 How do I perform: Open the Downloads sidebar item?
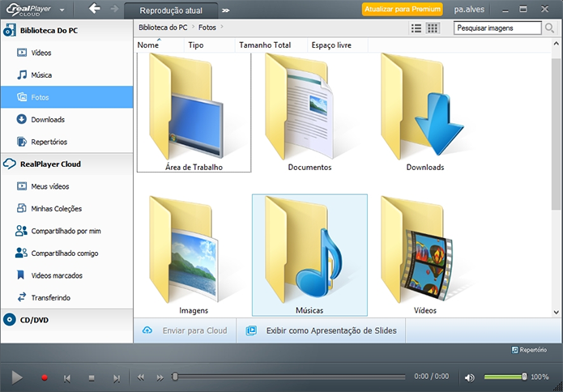(x=66, y=120)
